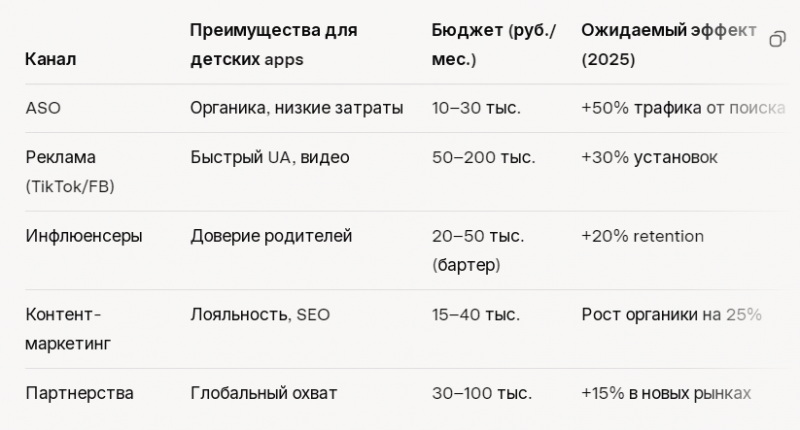The image size is (800, 430).
Task: Click the "Доверие родителей" cell
Action: point(271,236)
